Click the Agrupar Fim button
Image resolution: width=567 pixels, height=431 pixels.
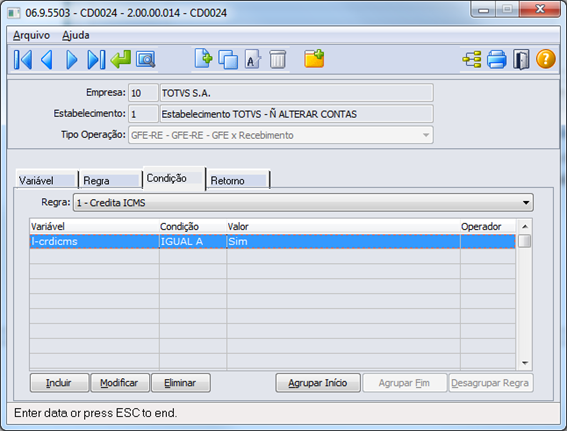pos(405,383)
